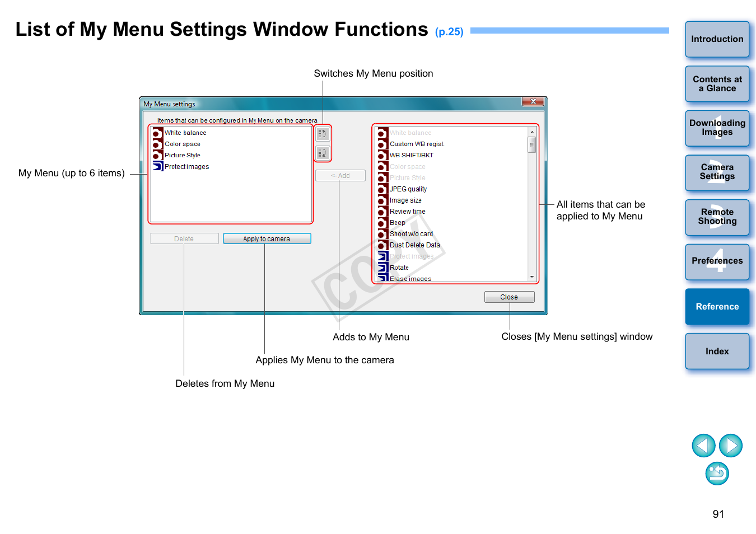
Task: Select Rotate item in list
Action: tap(399, 268)
